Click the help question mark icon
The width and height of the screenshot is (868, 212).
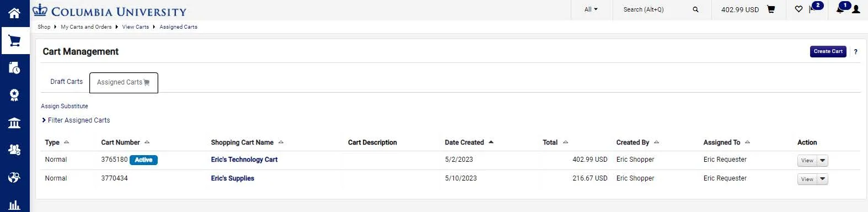[x=855, y=51]
